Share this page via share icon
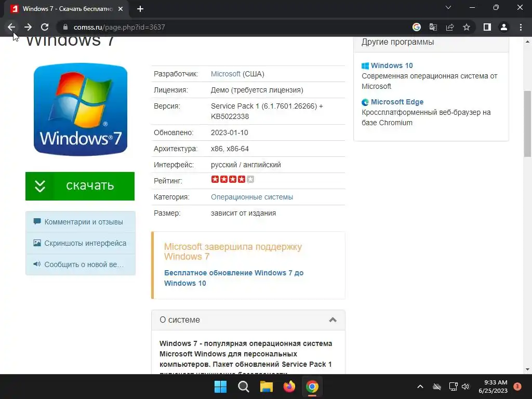Viewport: 532px width, 399px height. [450, 27]
